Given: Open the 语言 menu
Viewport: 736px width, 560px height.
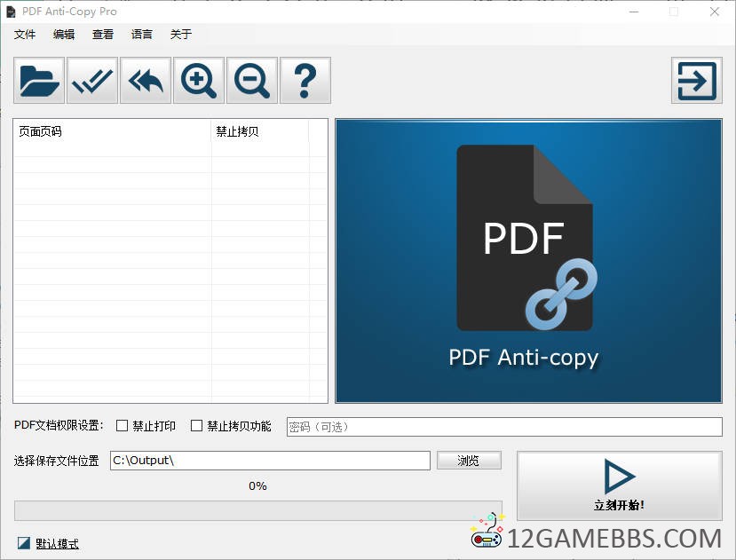Looking at the screenshot, I should [142, 35].
